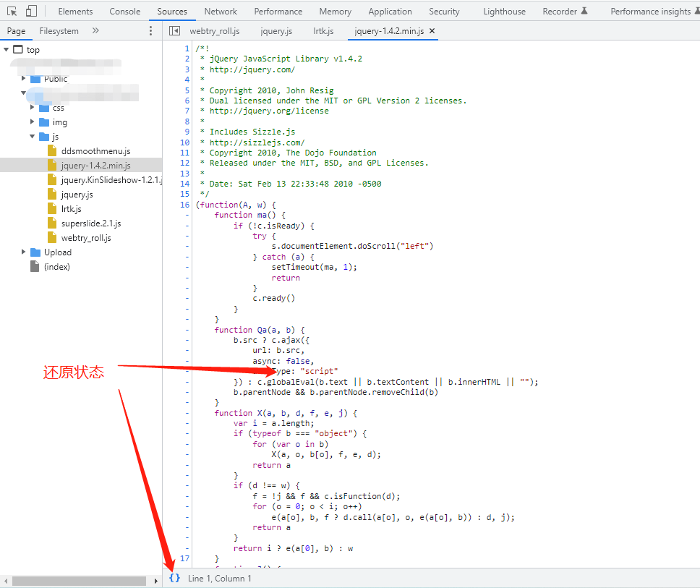Select the Filesystem navigator tab
The width and height of the screenshot is (700, 588).
(x=59, y=31)
